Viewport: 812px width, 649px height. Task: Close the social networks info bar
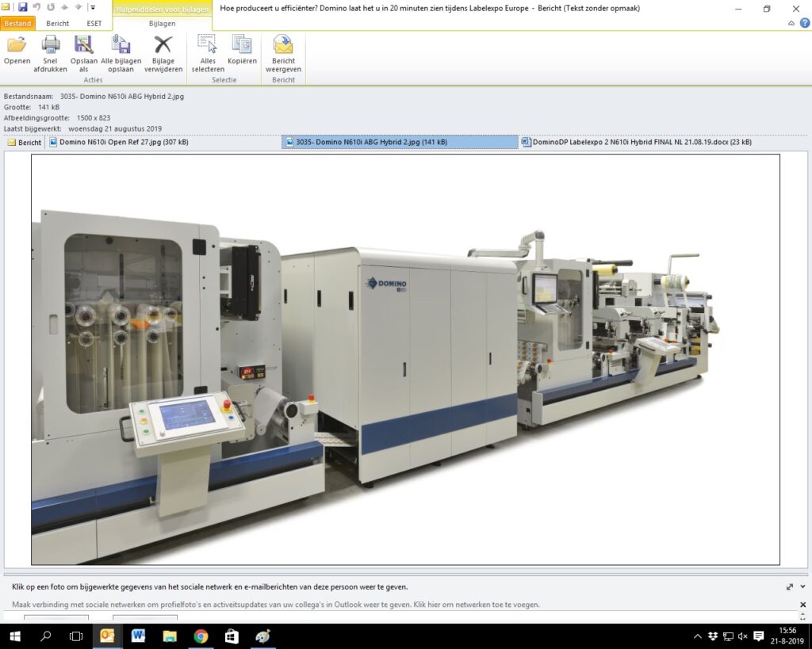[802, 605]
